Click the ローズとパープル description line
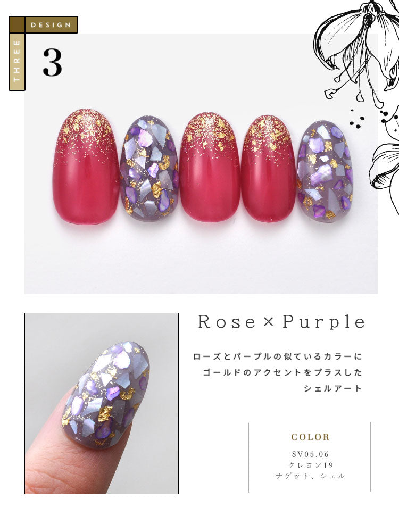The height and width of the screenshot is (532, 399). [x=278, y=356]
